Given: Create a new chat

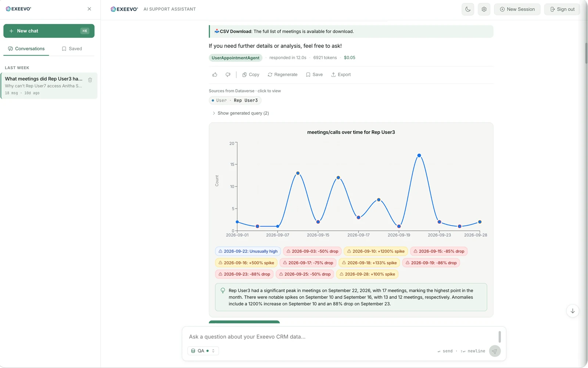Looking at the screenshot, I should [49, 31].
